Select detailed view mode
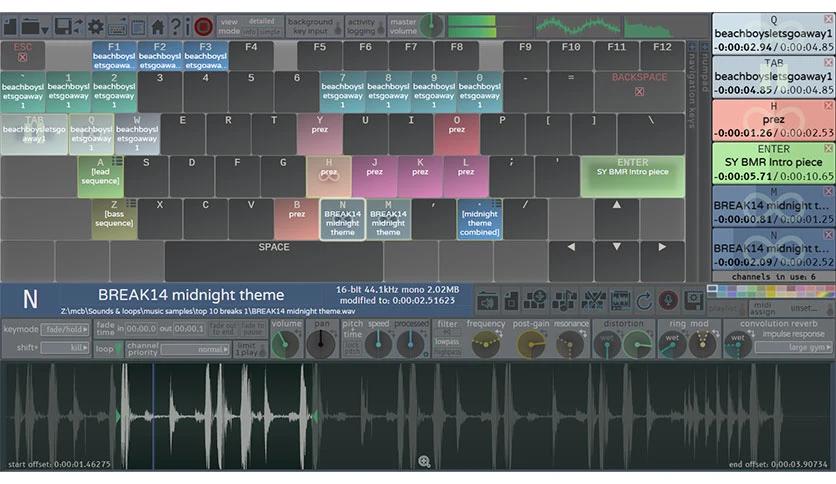836x484 pixels. [261, 21]
